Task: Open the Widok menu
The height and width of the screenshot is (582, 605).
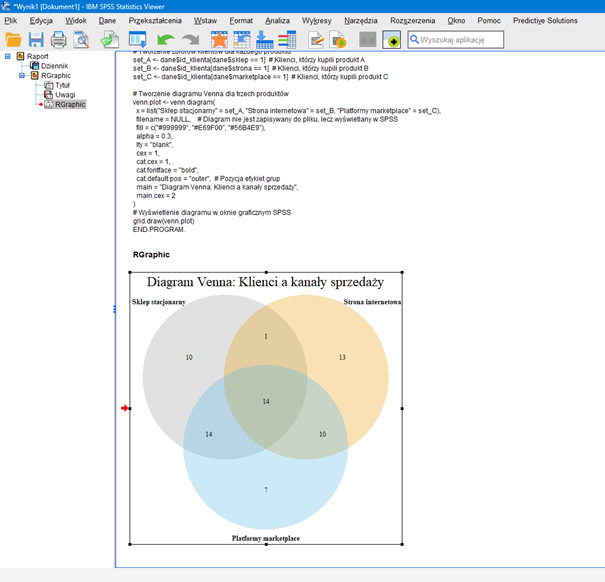Action: (x=76, y=20)
